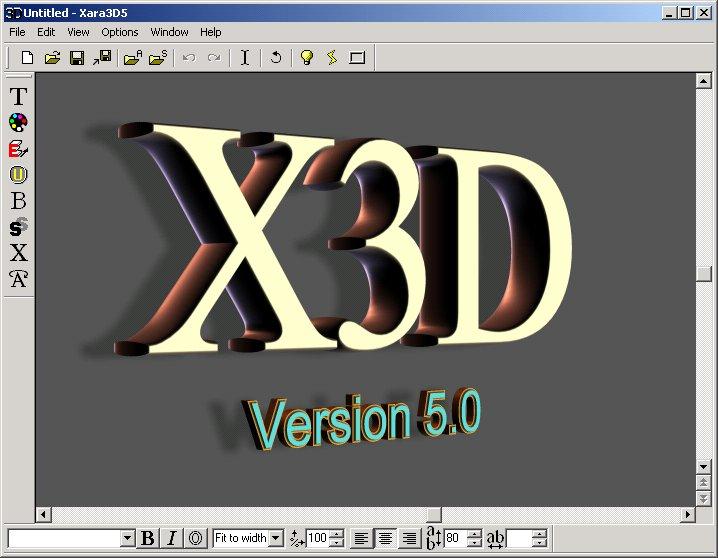Image resolution: width=718 pixels, height=558 pixels.
Task: Increase the 80 value with up arrow
Action: click(475, 534)
